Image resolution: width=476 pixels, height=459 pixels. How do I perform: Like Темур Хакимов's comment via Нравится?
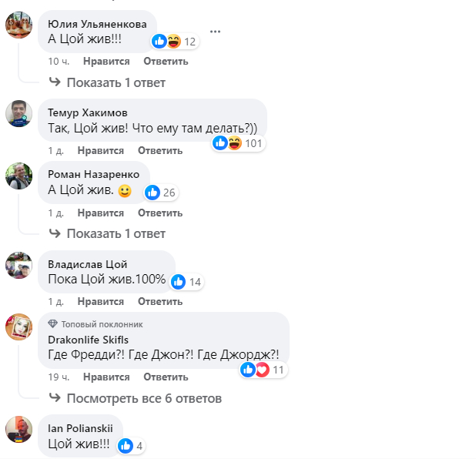click(x=100, y=151)
